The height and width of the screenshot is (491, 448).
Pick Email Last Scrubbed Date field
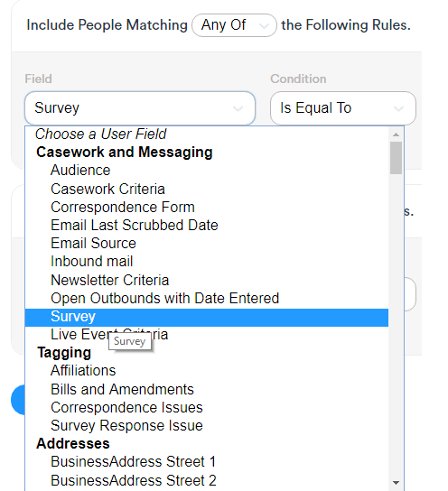207,225
